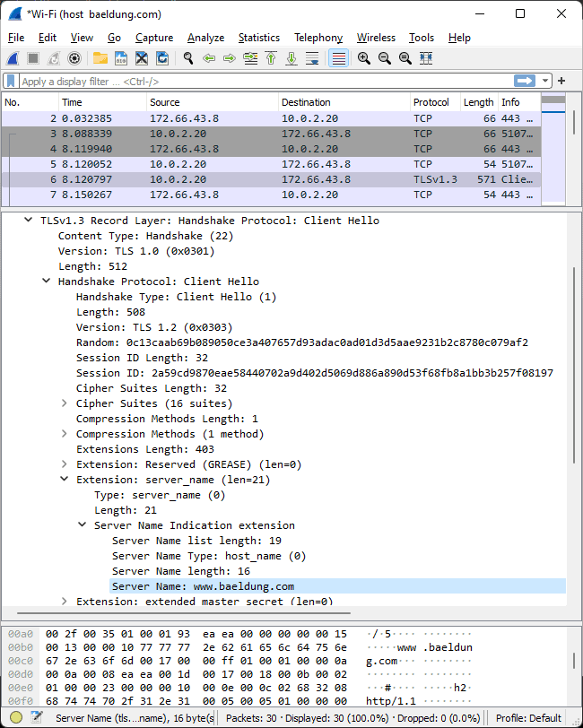Open the Analyze menu
Image resolution: width=583 pixels, height=728 pixels.
click(205, 38)
